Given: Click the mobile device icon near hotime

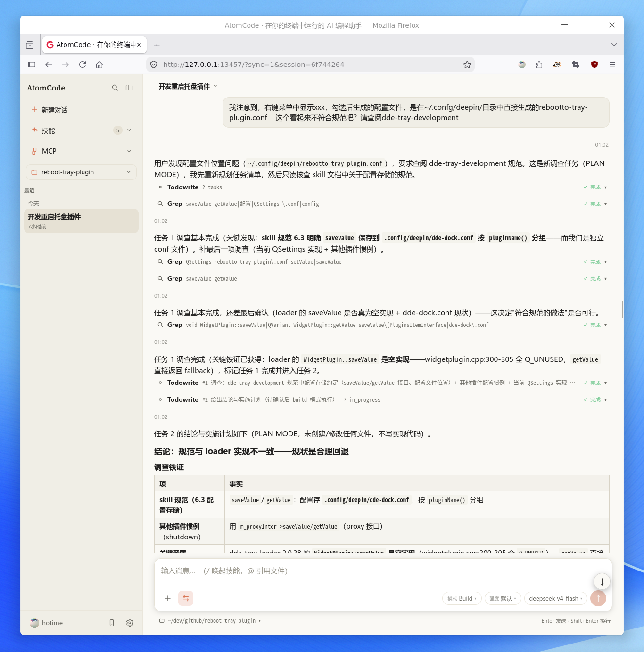Looking at the screenshot, I should [112, 623].
